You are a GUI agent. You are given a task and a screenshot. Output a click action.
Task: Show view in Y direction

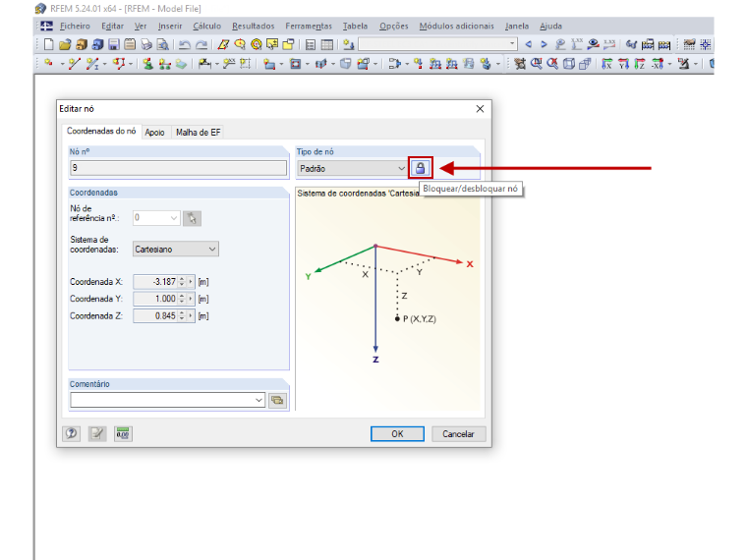[623, 63]
